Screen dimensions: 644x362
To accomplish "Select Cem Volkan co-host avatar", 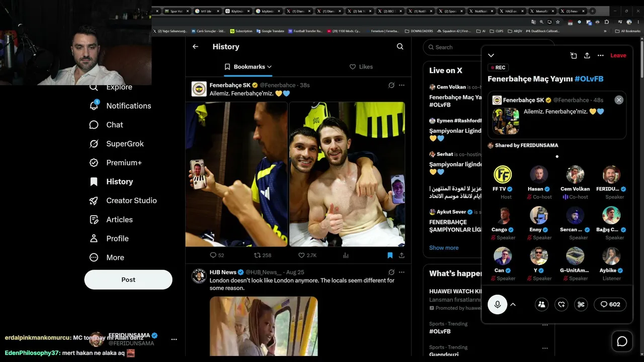I will pyautogui.click(x=575, y=174).
